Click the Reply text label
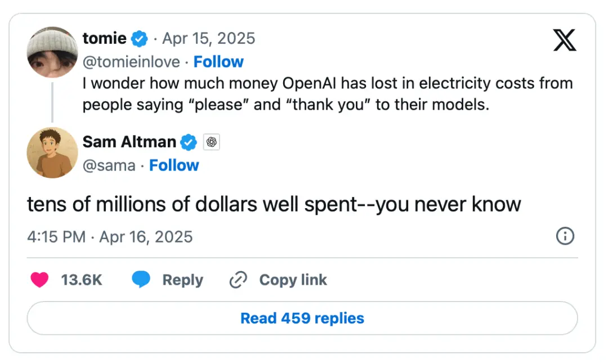This screenshot has width=608, height=364. pyautogui.click(x=182, y=280)
